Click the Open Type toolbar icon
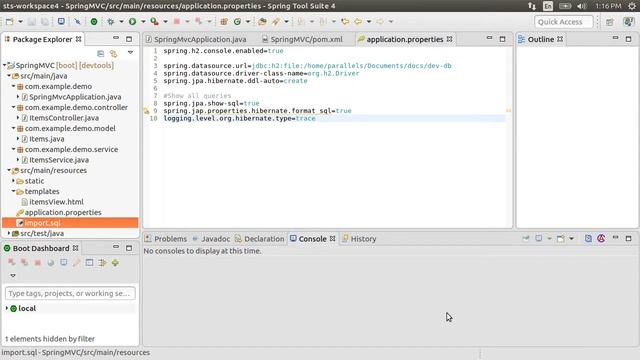This screenshot has height=360, width=640. click(x=262, y=22)
